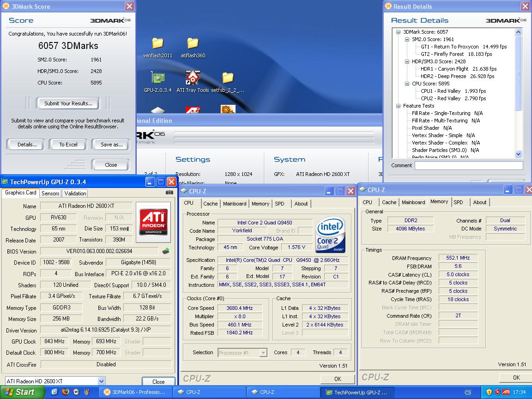Select the Graphics Card tab in GPU-Z

pyautogui.click(x=21, y=193)
